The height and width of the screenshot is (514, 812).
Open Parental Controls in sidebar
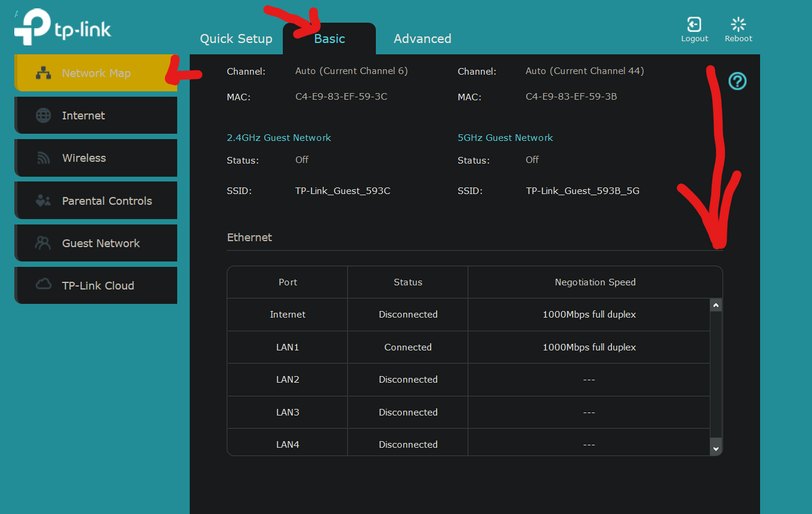pyautogui.click(x=96, y=201)
